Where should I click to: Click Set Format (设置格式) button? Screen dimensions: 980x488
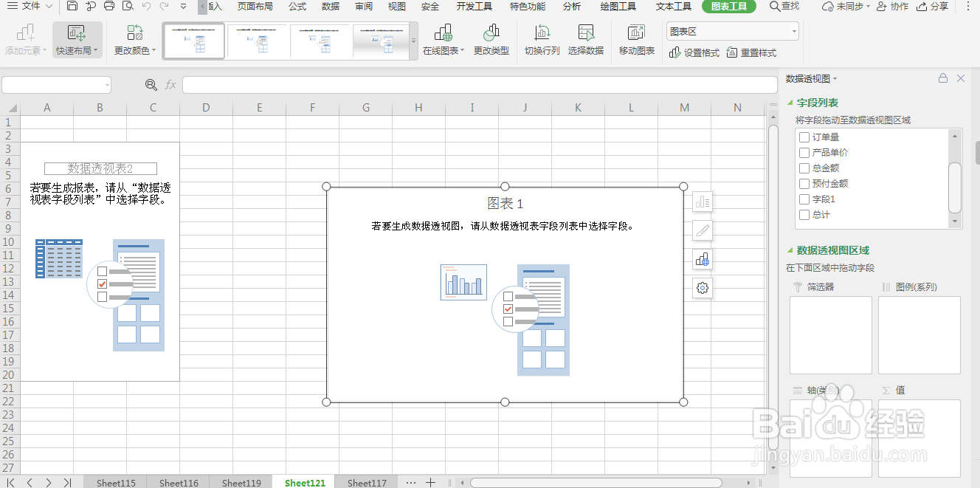(x=694, y=53)
